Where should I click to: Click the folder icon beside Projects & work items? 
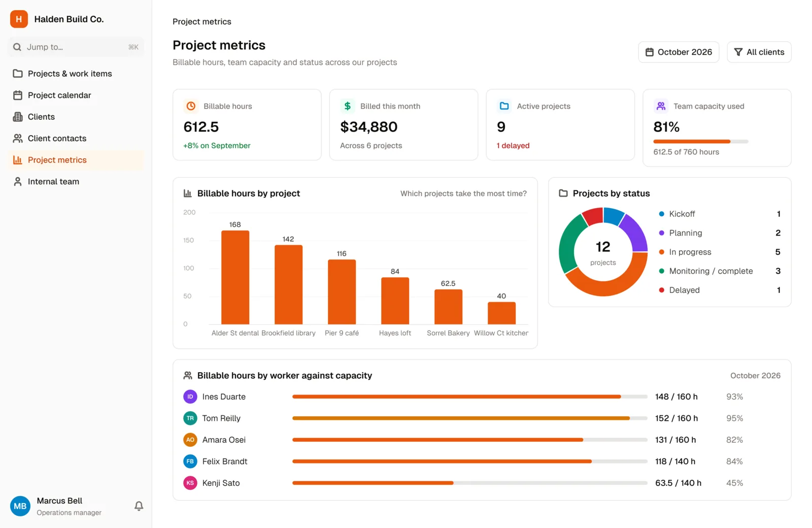(18, 74)
